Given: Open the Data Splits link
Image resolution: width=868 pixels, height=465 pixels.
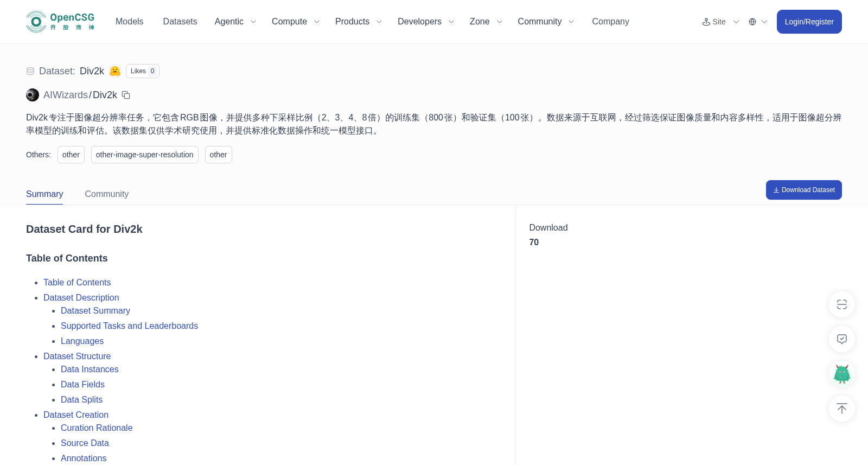Looking at the screenshot, I should [81, 399].
